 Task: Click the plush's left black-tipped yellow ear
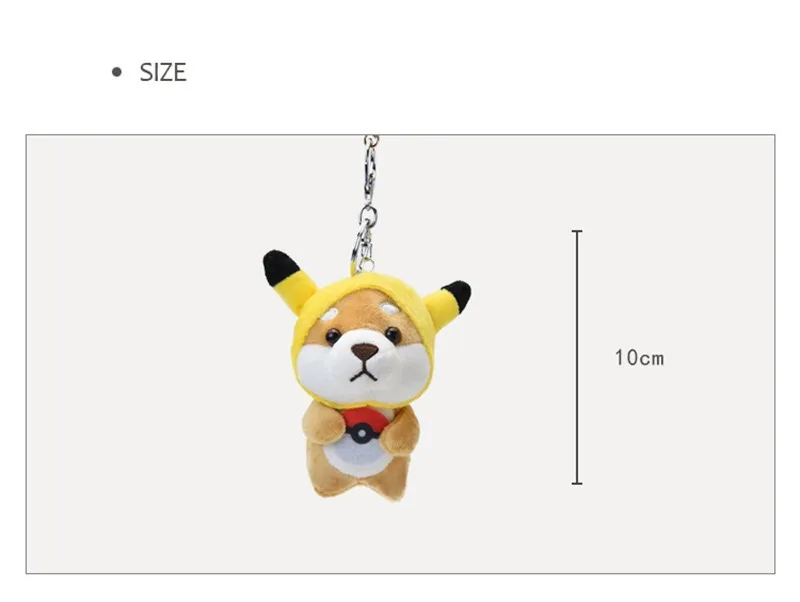click(x=288, y=281)
